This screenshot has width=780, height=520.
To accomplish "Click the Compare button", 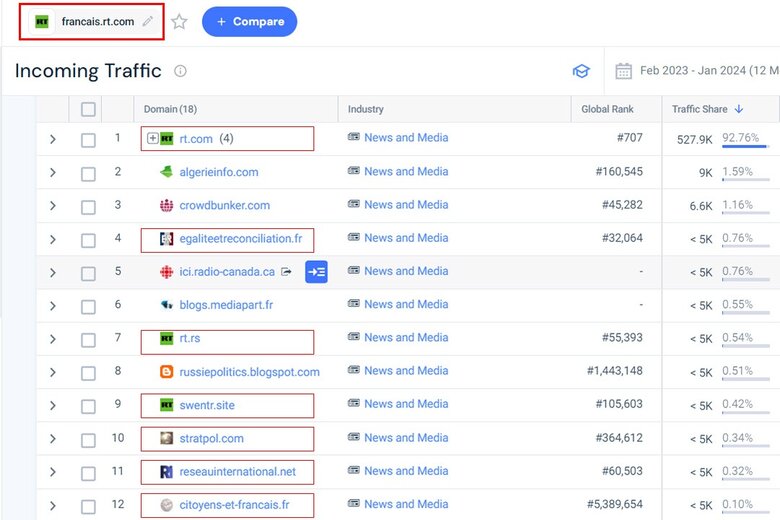I will pyautogui.click(x=249, y=22).
